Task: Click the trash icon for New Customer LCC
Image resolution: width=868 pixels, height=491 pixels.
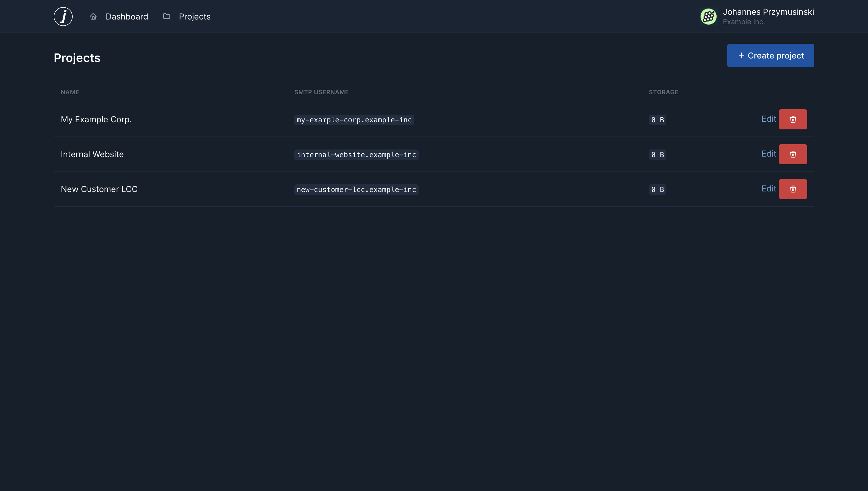Action: point(793,189)
